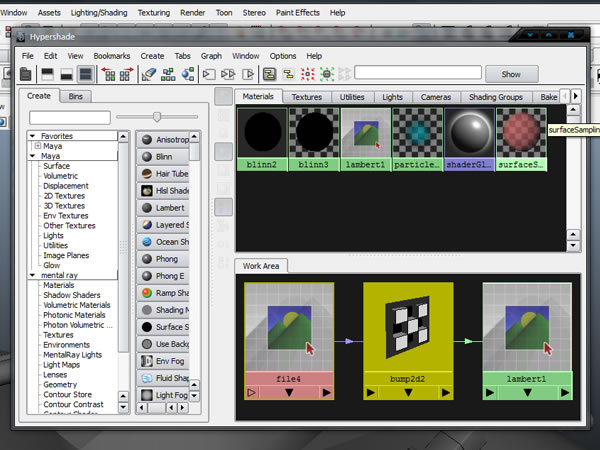
Task: Show both top and bottom tabs icon
Action: 85,74
